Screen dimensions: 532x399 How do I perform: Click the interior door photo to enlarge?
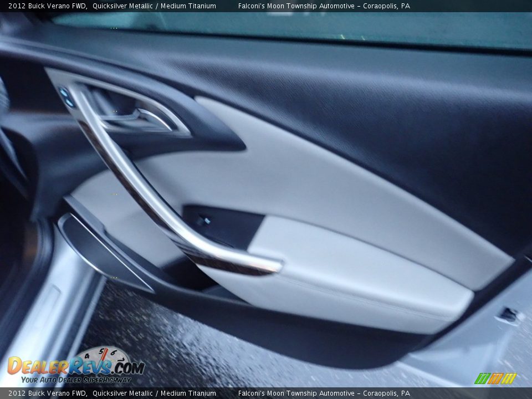(266, 199)
